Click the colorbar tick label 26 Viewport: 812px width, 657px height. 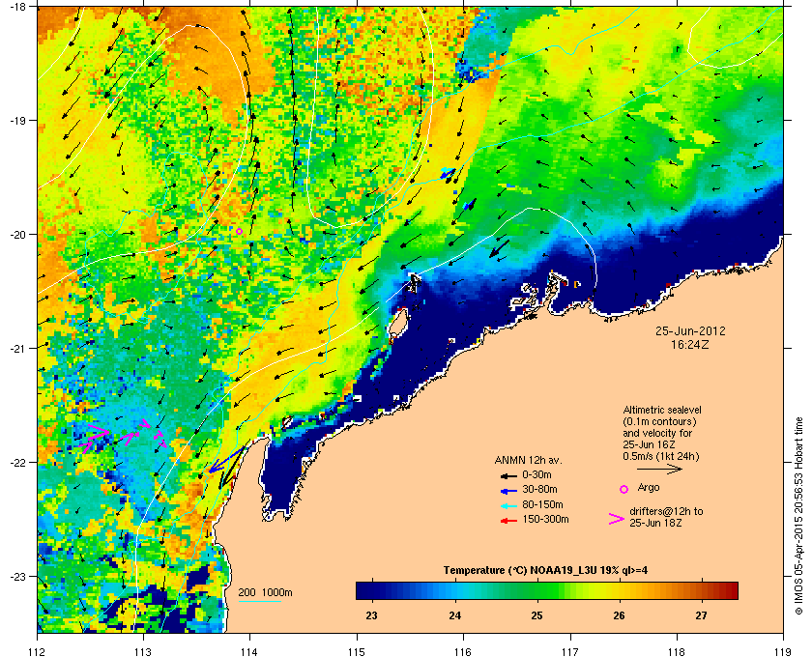point(619,616)
